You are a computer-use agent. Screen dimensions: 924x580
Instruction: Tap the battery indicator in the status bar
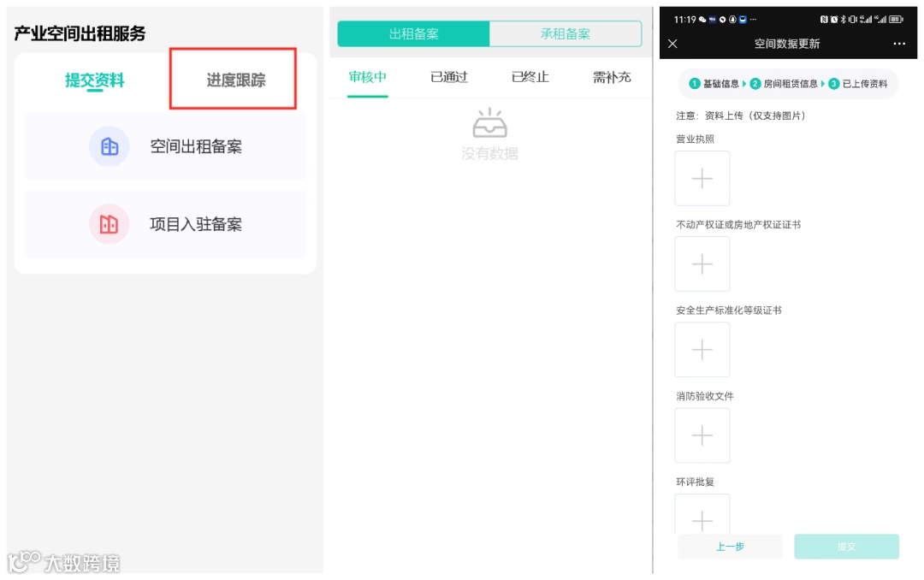pyautogui.click(x=897, y=20)
